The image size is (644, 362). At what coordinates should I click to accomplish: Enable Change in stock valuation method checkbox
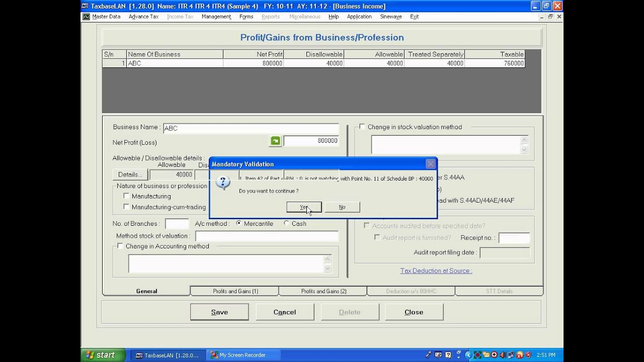[x=362, y=127]
